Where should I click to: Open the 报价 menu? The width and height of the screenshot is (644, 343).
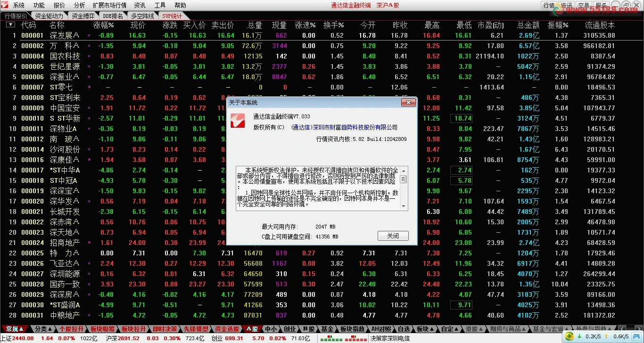click(x=59, y=5)
